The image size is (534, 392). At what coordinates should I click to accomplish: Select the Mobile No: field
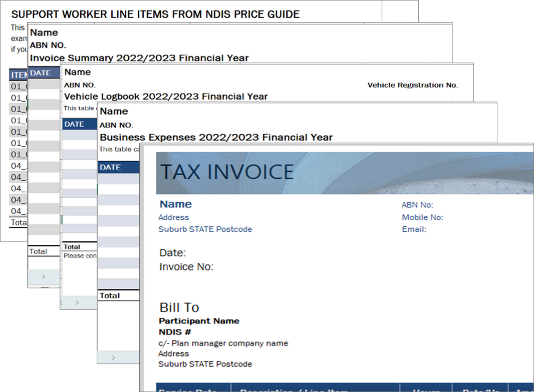click(422, 217)
